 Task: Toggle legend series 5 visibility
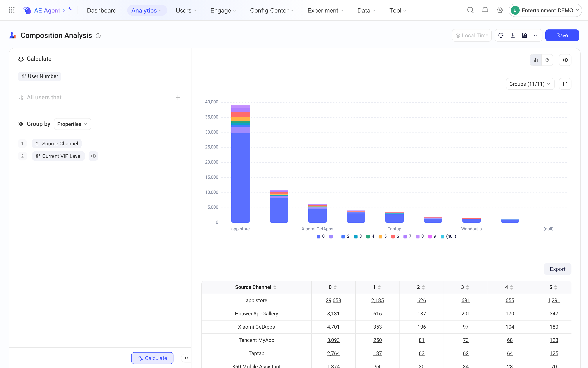pos(383,236)
